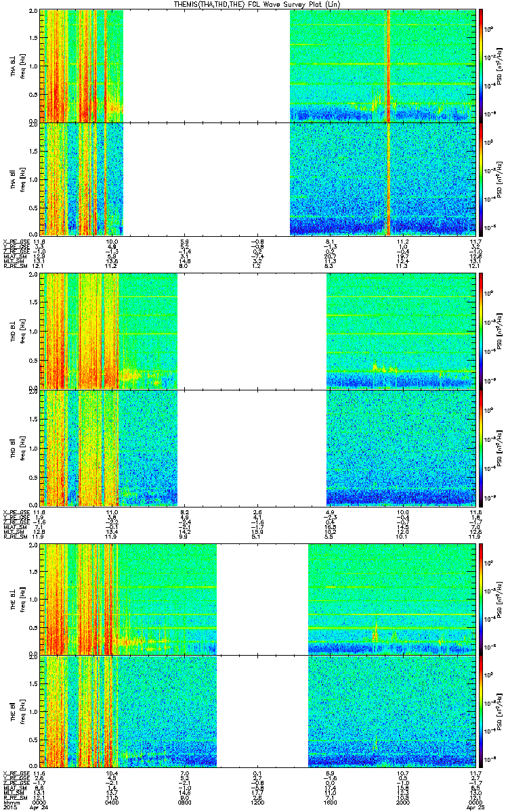Click MLT_SM label under THD panels
The width and height of the screenshot is (508, 812).
14,532
